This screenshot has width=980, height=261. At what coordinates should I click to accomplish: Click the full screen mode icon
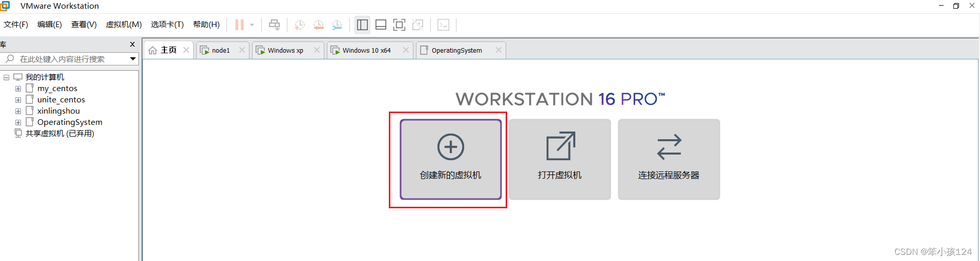point(399,25)
